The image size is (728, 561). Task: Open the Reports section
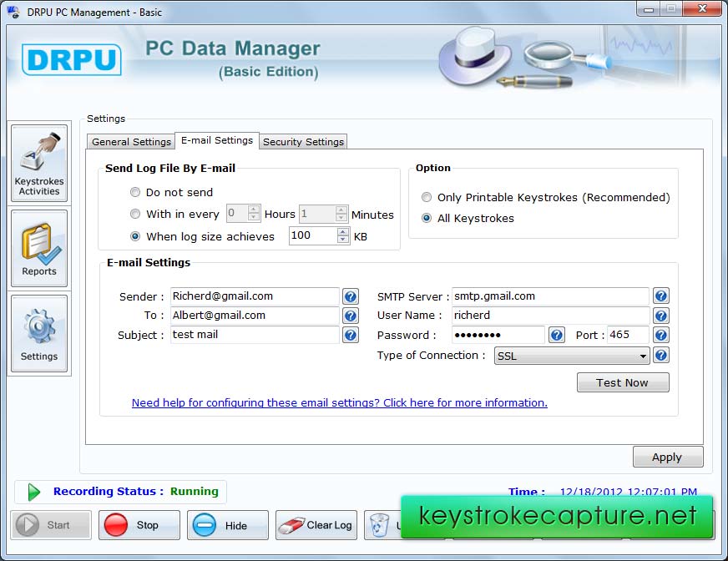click(x=39, y=249)
